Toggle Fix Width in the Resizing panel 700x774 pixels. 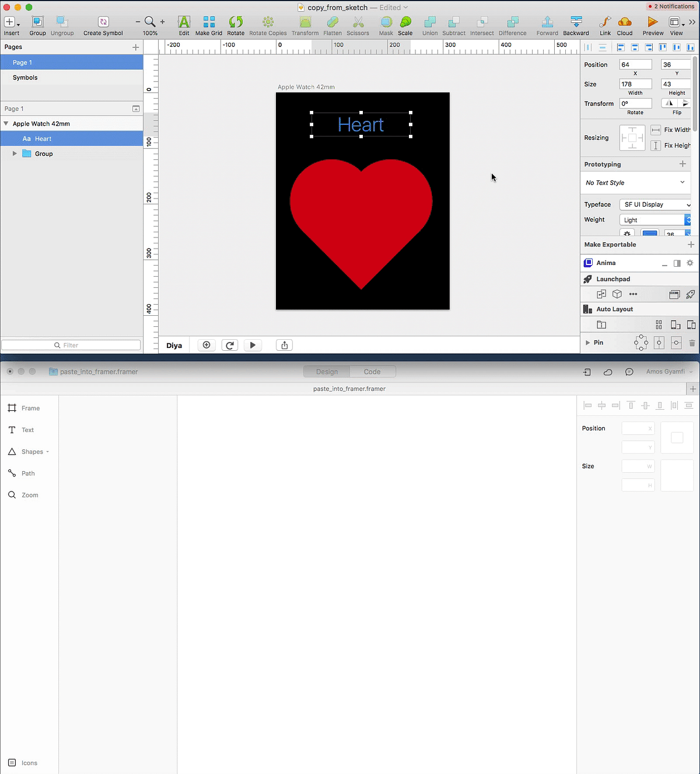pos(655,130)
